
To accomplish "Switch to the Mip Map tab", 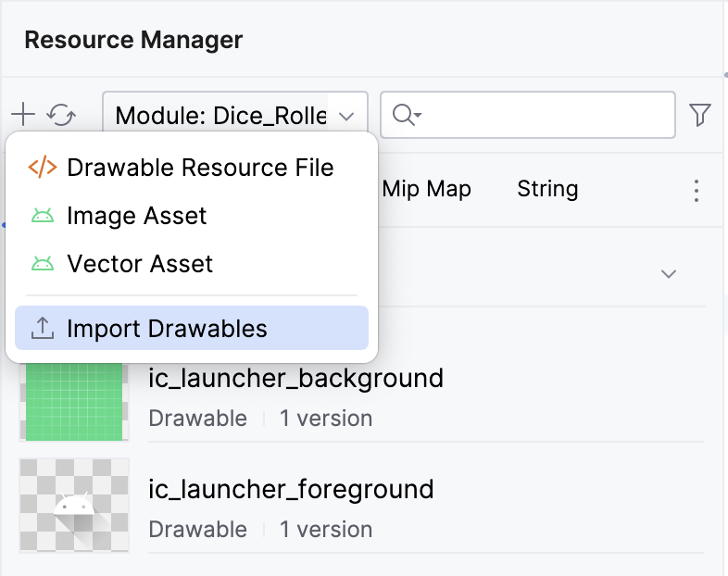I will [426, 189].
